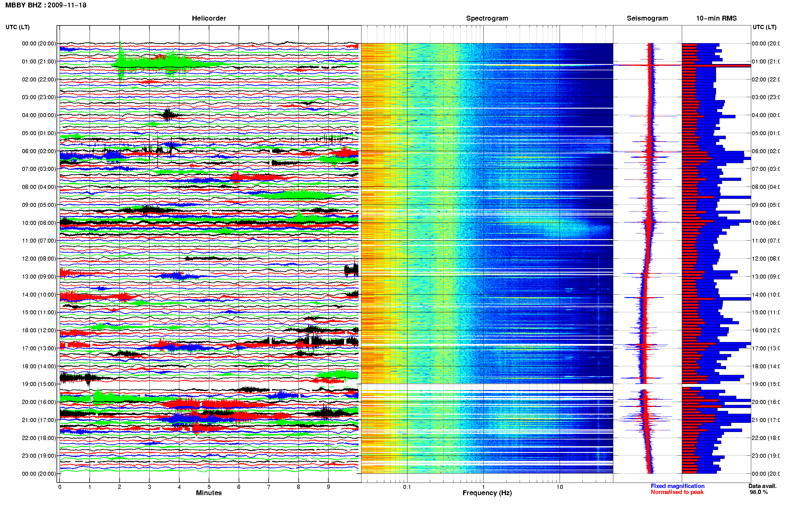Select the 'Spectrogram' panel heading
The height and width of the screenshot is (508, 812).
point(487,18)
